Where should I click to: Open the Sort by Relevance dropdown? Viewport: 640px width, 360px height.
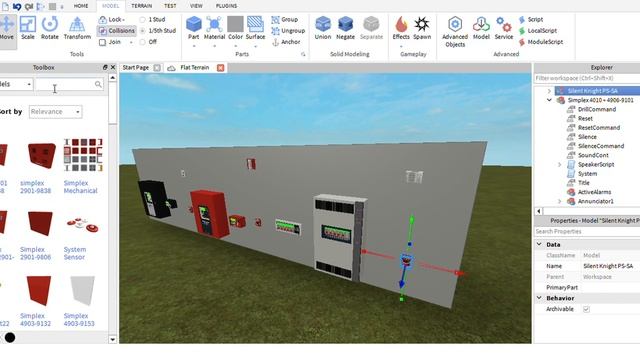tap(56, 112)
